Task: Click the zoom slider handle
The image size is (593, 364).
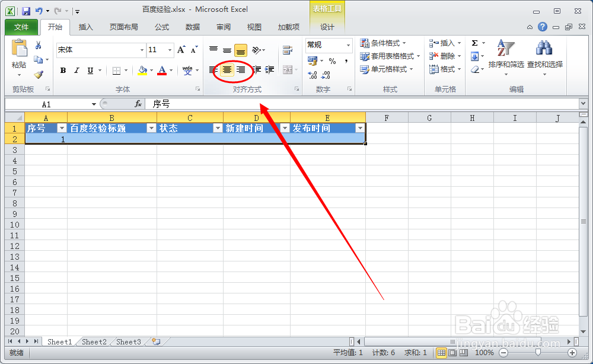Action: pyautogui.click(x=538, y=353)
